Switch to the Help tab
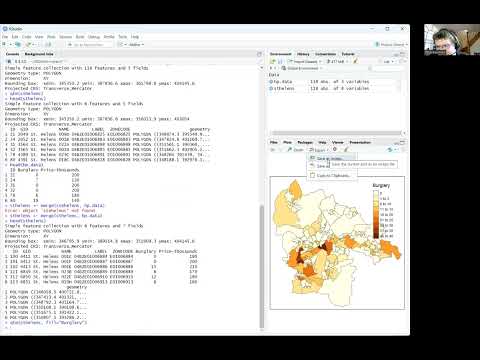 click(x=322, y=142)
